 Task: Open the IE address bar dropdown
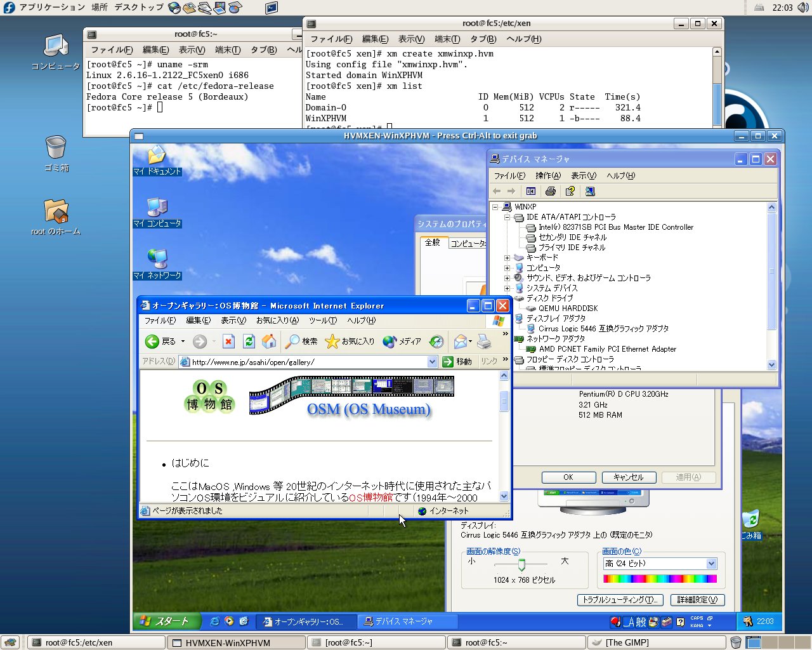432,362
